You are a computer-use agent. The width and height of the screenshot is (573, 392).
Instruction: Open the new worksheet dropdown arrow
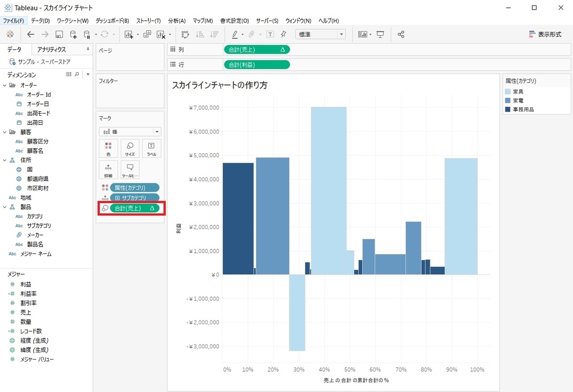coord(138,35)
